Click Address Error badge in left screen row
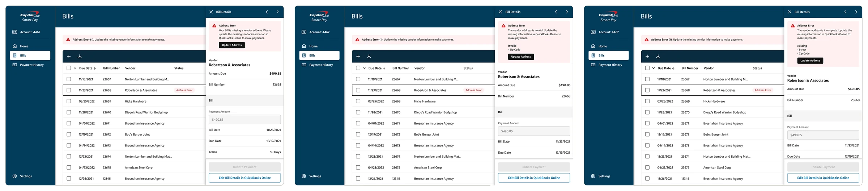 184,90
